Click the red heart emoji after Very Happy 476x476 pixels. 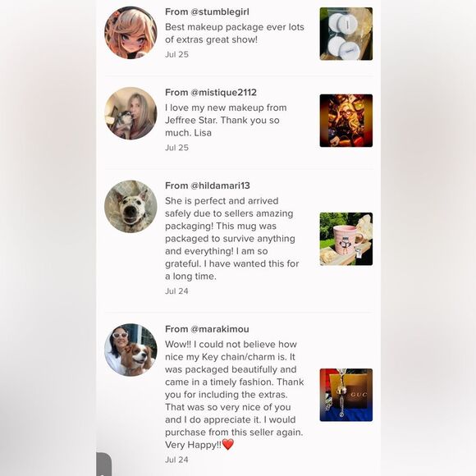tap(228, 445)
